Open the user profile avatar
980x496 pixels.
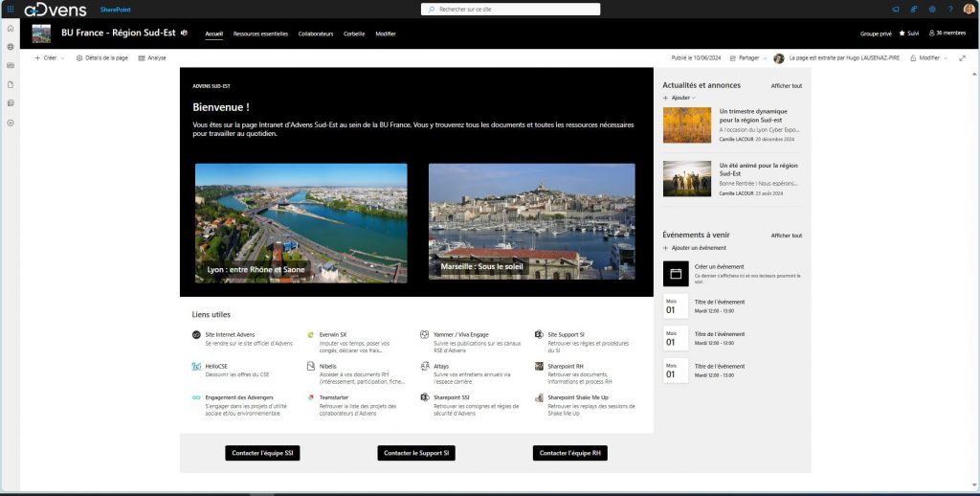pos(969,10)
